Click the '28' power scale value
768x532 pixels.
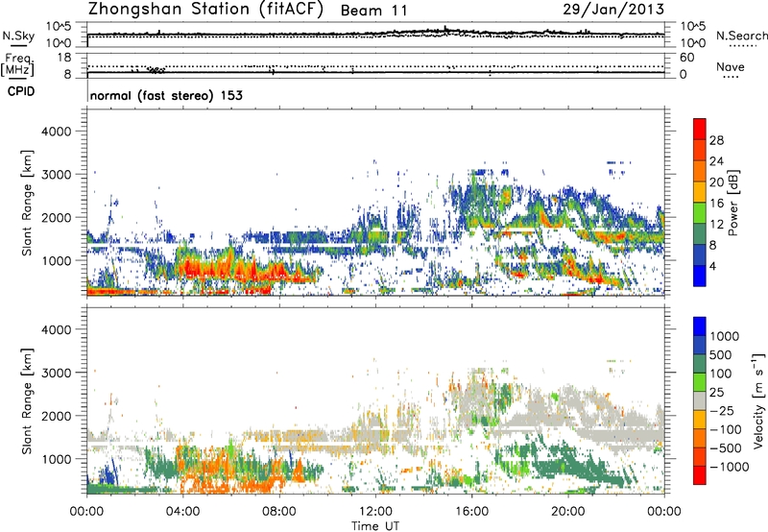(x=716, y=140)
